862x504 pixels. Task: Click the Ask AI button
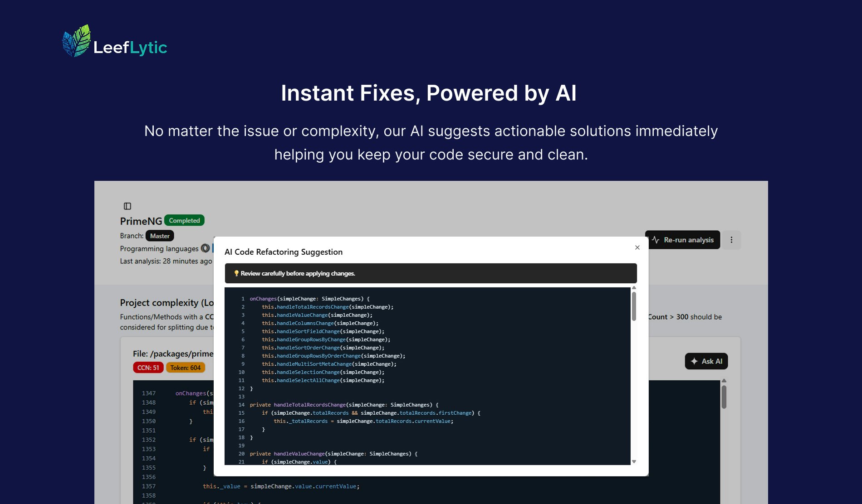pyautogui.click(x=706, y=361)
